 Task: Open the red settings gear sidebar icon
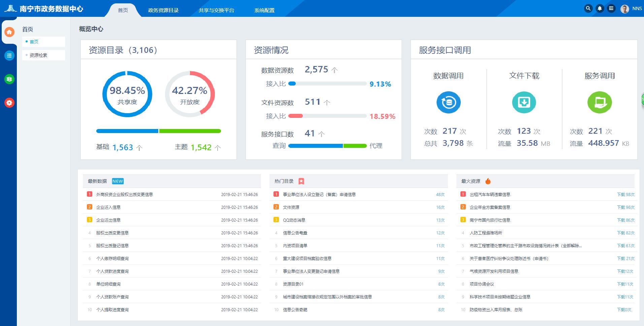tap(9, 103)
